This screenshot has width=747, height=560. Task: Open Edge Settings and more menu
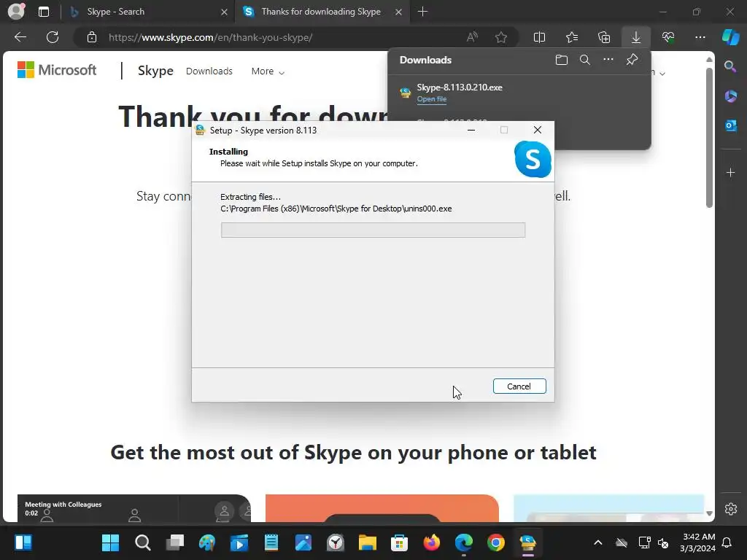700,37
